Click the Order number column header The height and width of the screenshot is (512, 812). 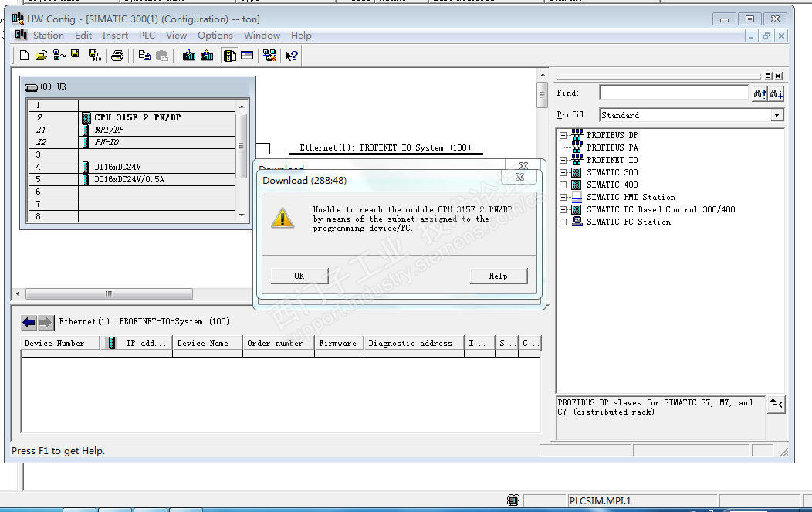pyautogui.click(x=279, y=343)
